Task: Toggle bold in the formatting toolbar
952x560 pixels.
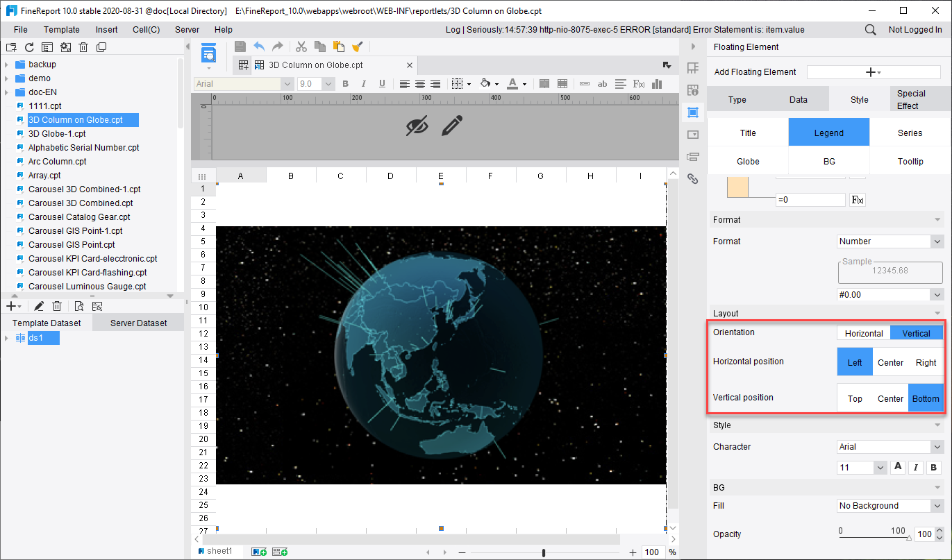Action: pos(345,84)
